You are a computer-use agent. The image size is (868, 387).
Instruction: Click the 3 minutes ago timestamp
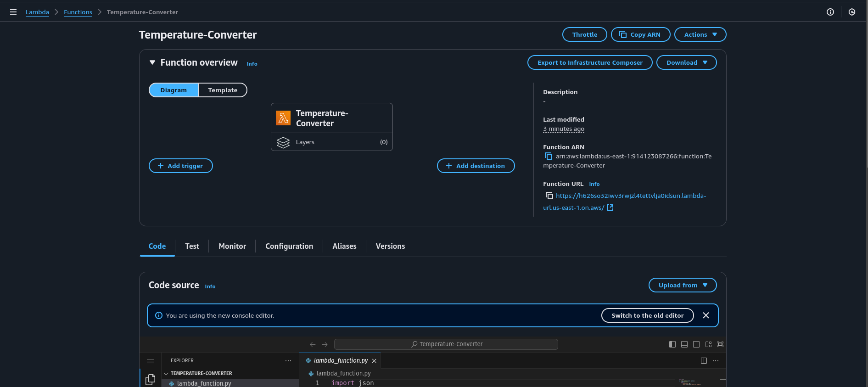click(564, 129)
